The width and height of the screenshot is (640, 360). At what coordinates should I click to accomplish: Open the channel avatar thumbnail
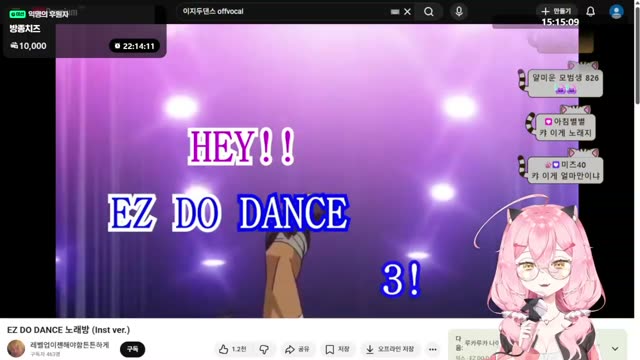(16, 349)
